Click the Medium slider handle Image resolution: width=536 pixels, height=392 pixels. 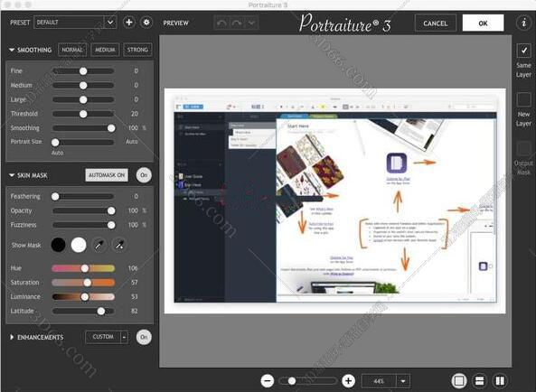(x=83, y=86)
